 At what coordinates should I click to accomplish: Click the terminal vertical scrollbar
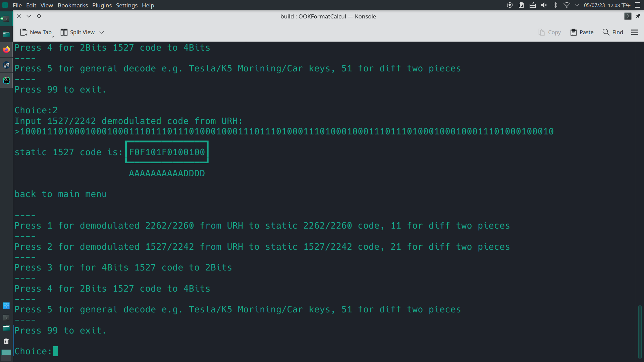(x=640, y=331)
